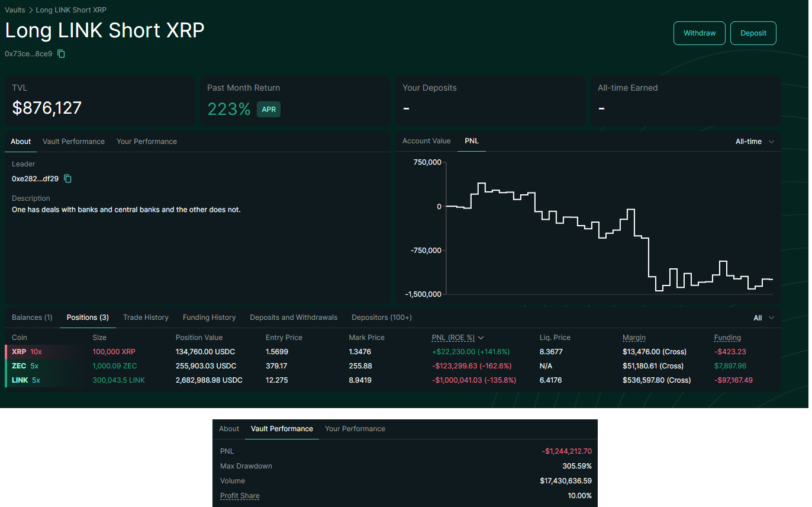
Task: Copy the vault address 0x73ce...8ce9
Action: [61, 54]
